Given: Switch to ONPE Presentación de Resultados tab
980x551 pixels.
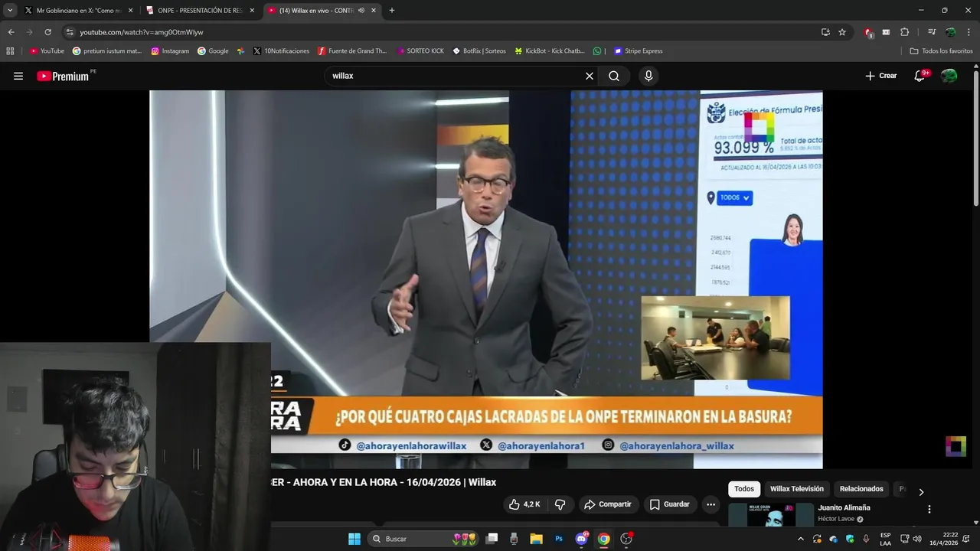Looking at the screenshot, I should pyautogui.click(x=200, y=10).
